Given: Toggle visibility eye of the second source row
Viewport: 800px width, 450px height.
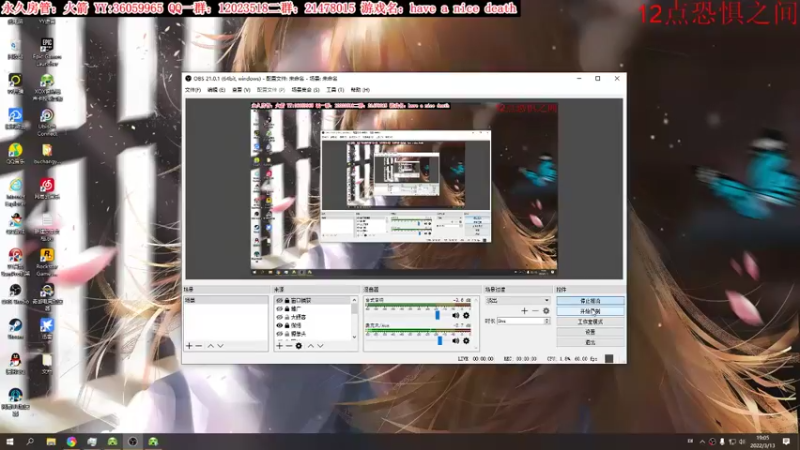Looking at the screenshot, I should (279, 309).
